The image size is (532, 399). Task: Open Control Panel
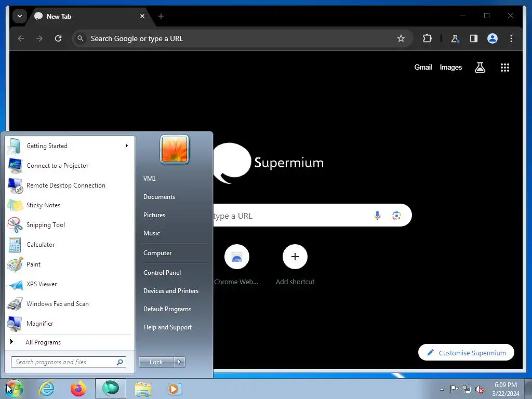162,272
